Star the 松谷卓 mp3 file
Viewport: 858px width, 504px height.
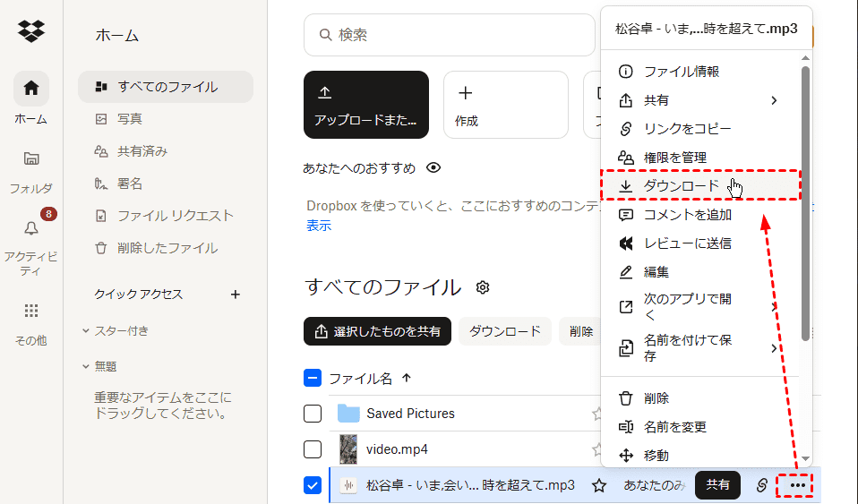pos(599,485)
